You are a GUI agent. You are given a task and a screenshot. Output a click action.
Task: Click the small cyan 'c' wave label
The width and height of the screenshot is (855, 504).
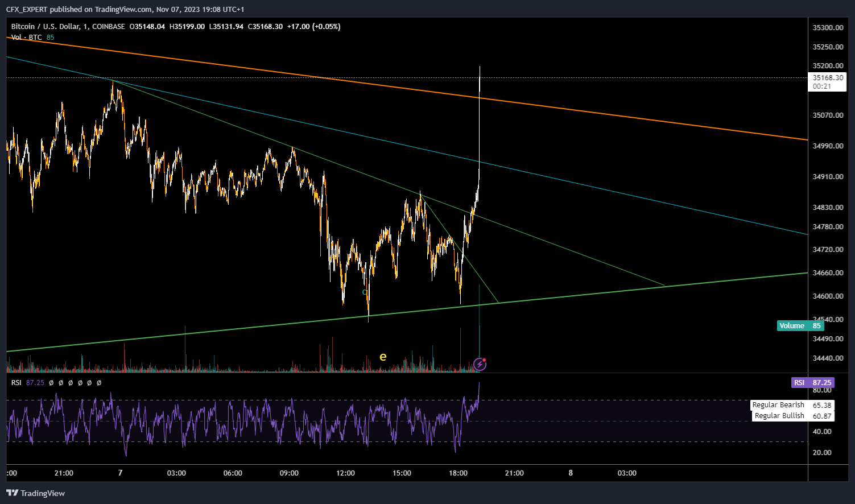[364, 292]
